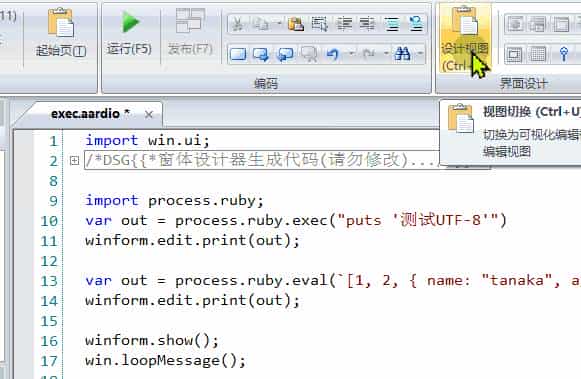Screen dimensions: 581x379
Task: Click the greyed clear bookmarks icon
Action: pos(309,54)
